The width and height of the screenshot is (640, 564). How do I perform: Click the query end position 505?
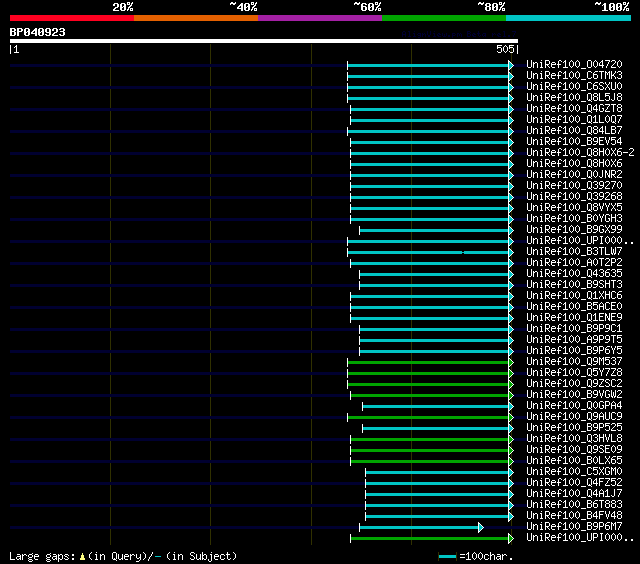[505, 49]
